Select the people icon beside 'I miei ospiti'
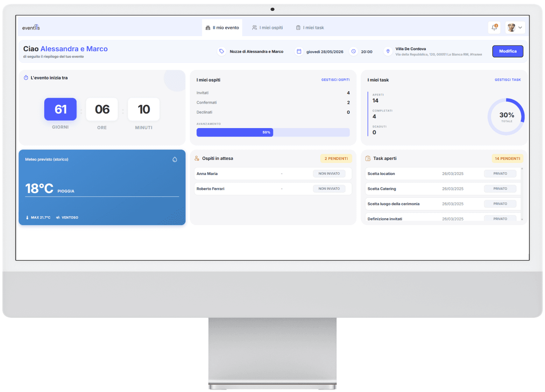 255,27
